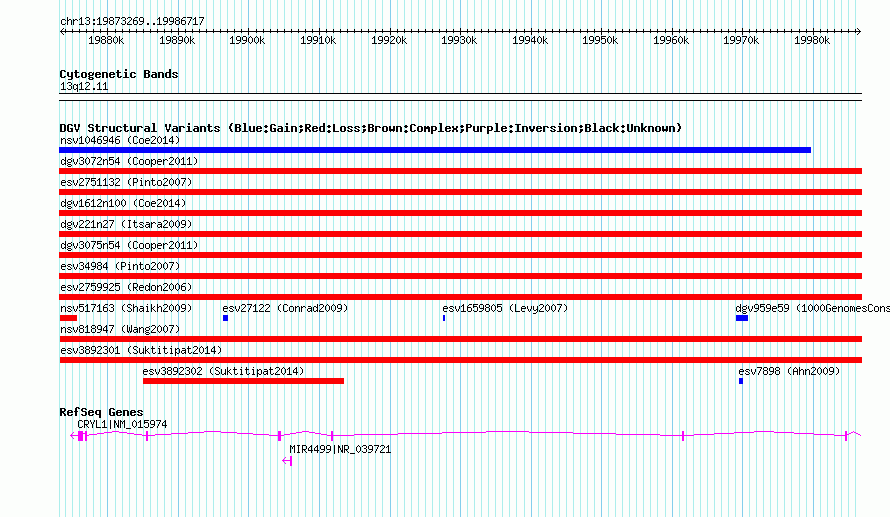Click the 19980k ruler tick label
890x517 pixels.
pyautogui.click(x=812, y=40)
